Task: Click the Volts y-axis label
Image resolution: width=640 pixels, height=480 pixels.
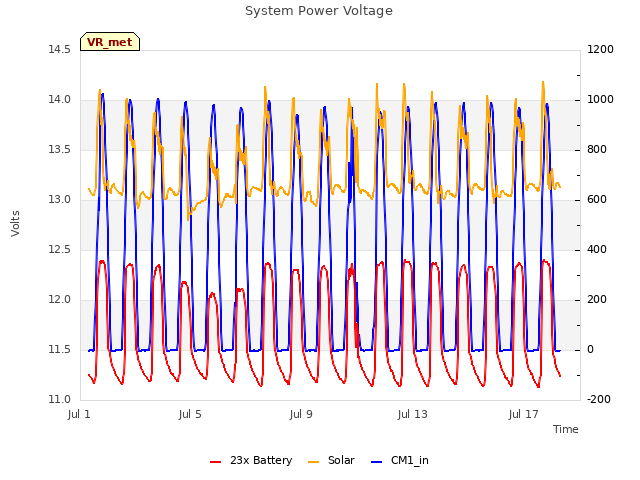Action: (15, 223)
